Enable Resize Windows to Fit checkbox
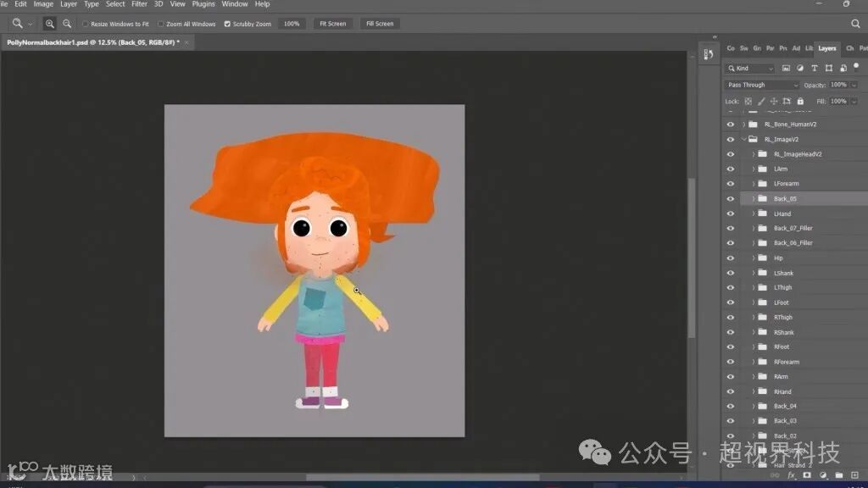Viewport: 868px width, 488px height. click(x=86, y=24)
